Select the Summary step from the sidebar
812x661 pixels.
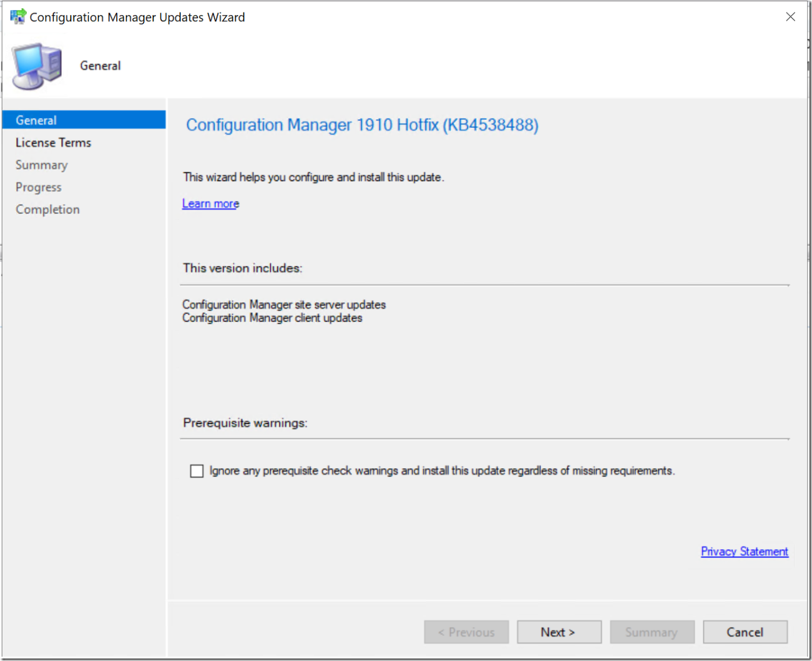click(41, 165)
